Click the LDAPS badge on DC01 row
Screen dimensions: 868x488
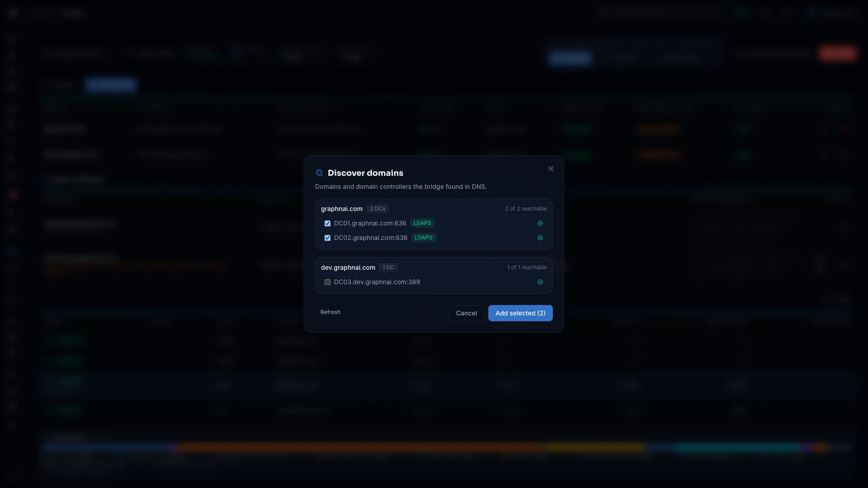pos(422,223)
